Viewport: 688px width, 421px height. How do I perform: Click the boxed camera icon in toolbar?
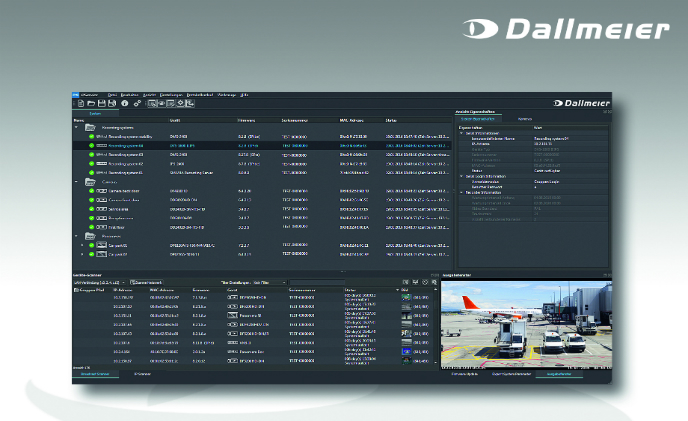pyautogui.click(x=161, y=104)
